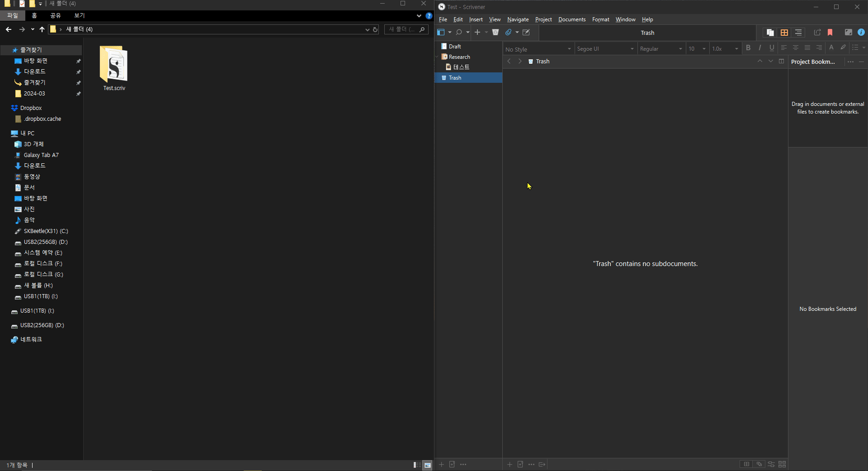Click the search magnifier toolbar icon
The width and height of the screenshot is (868, 471).
click(459, 33)
